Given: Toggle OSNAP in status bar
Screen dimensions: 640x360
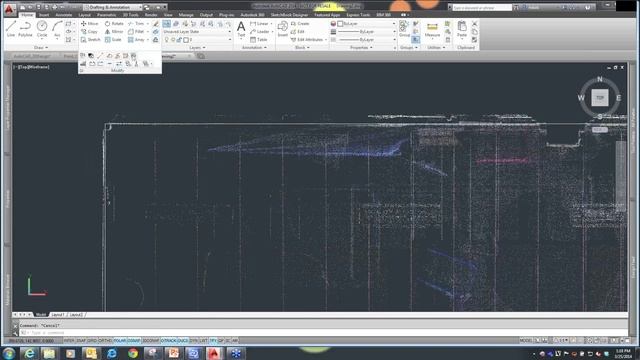Looking at the screenshot, I should (x=134, y=340).
